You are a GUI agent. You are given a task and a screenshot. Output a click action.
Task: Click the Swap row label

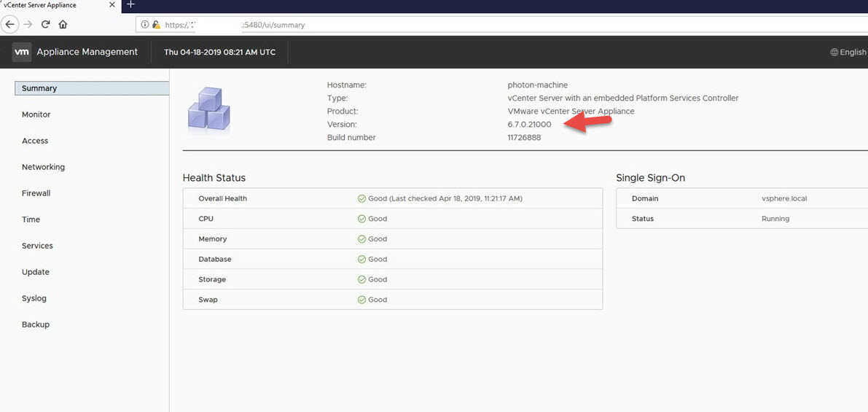click(x=208, y=300)
